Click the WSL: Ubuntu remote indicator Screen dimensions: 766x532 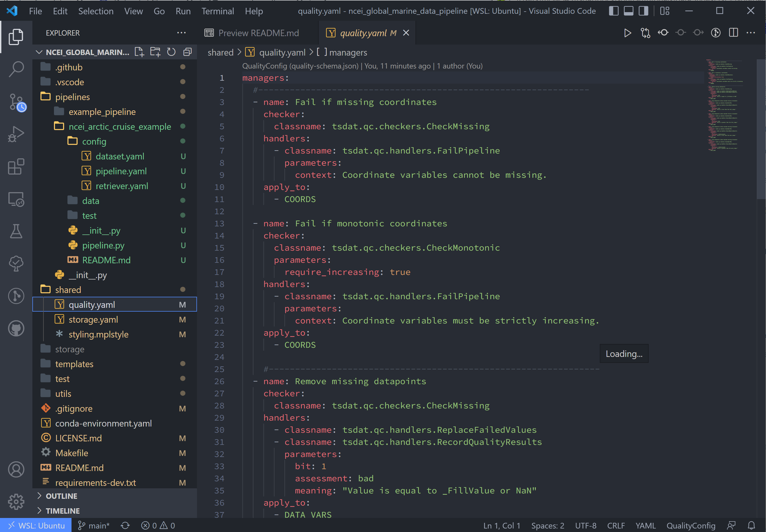coord(36,525)
